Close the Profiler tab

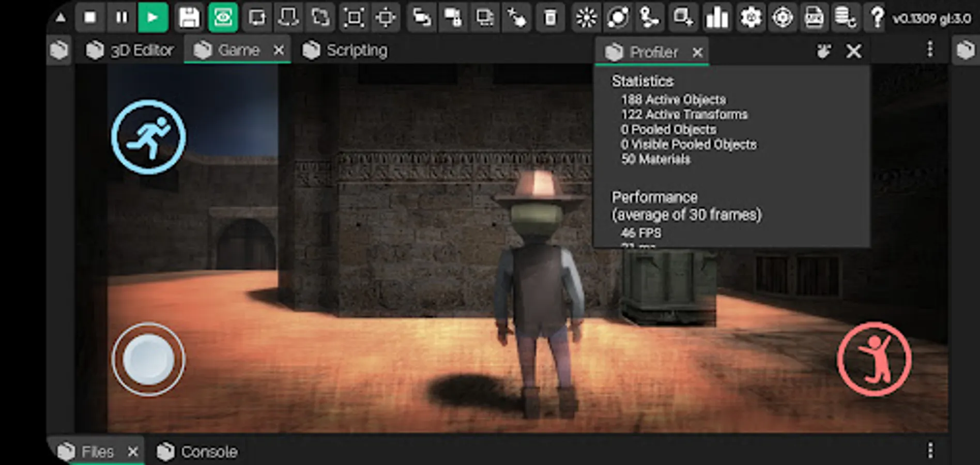tap(698, 52)
